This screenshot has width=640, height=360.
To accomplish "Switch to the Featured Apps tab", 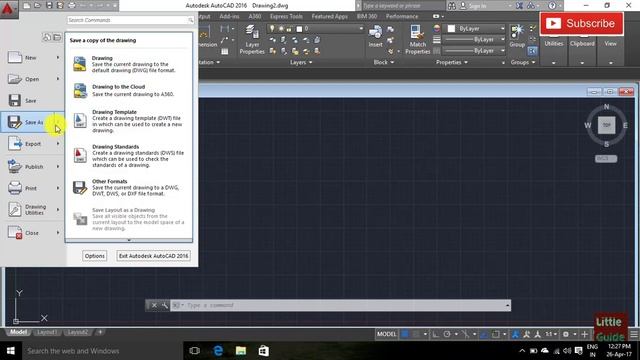I will (x=329, y=16).
